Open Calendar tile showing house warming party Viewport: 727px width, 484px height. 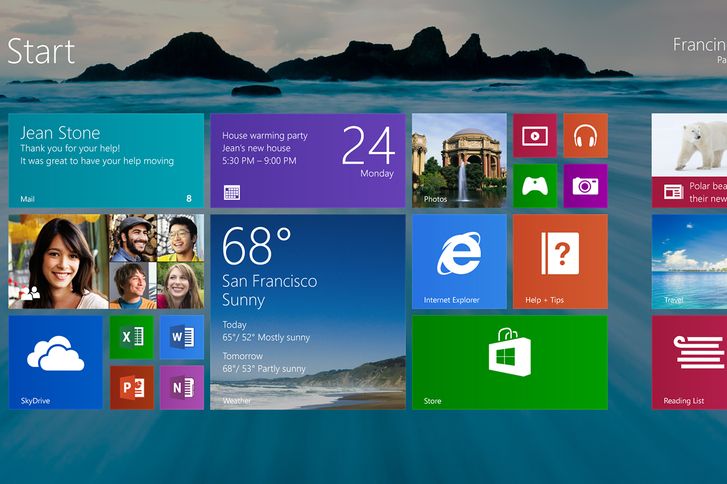click(308, 160)
